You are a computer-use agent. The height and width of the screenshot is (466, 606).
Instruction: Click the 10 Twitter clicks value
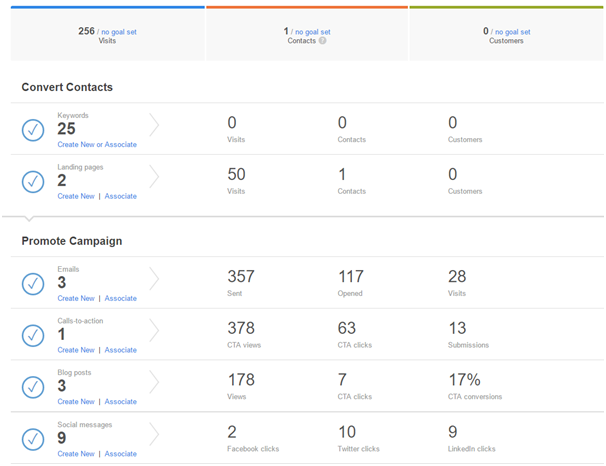click(x=347, y=432)
